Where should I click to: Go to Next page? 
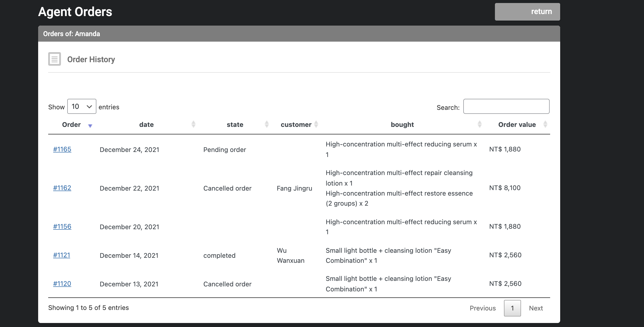pos(536,308)
